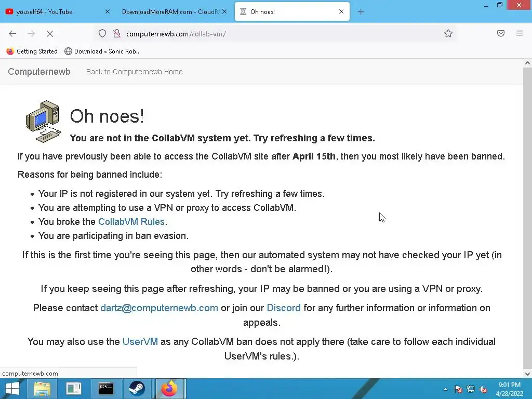Close the youself64 YouTube tab
This screenshot has width=532, height=399.
click(x=108, y=11)
